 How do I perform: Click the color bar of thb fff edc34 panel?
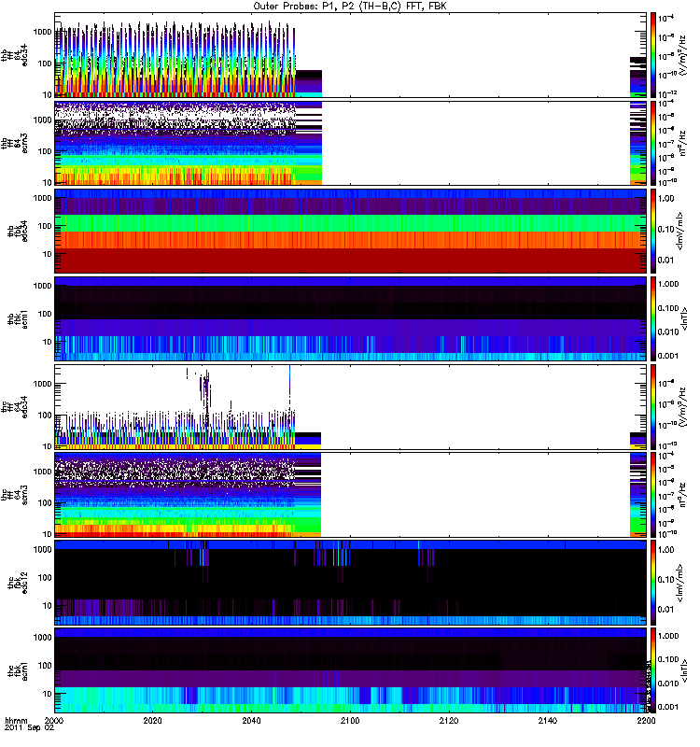(653, 55)
